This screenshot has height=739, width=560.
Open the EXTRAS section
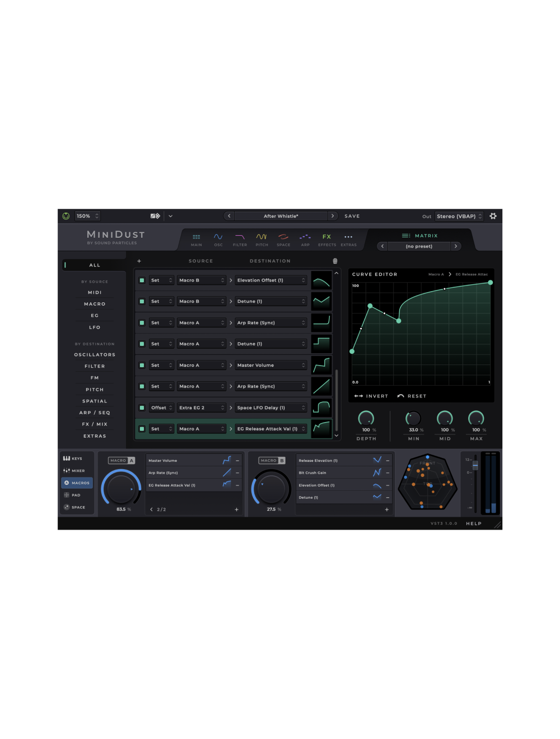click(x=348, y=239)
